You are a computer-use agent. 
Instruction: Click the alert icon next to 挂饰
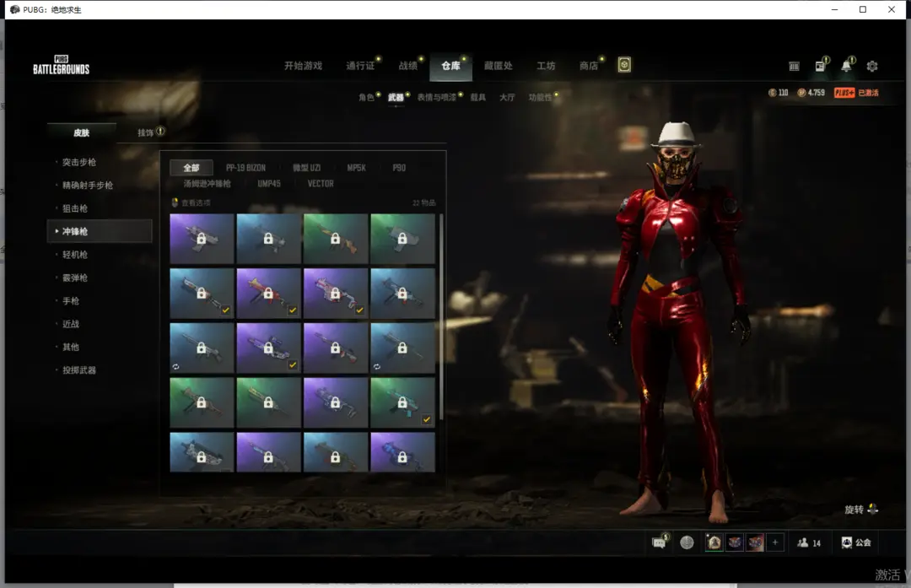(x=160, y=132)
